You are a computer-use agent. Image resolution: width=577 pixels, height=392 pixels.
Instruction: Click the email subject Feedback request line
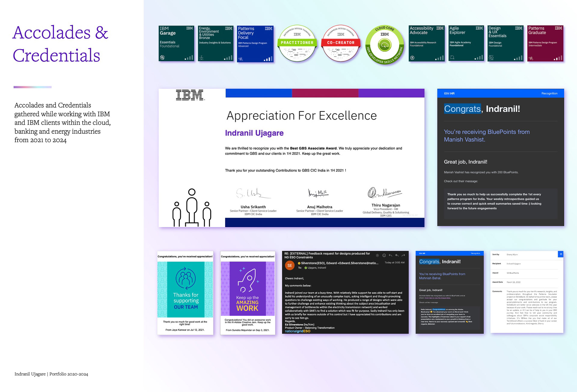[x=327, y=255]
